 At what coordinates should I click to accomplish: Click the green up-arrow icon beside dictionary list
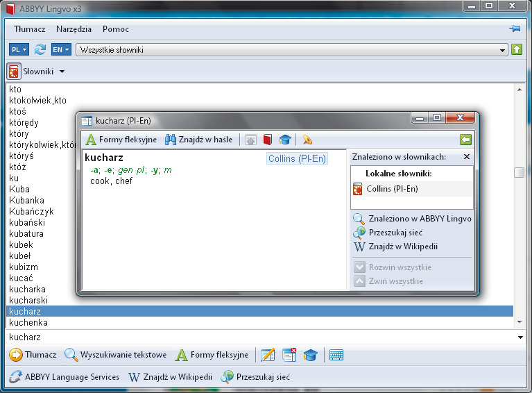pyautogui.click(x=516, y=49)
